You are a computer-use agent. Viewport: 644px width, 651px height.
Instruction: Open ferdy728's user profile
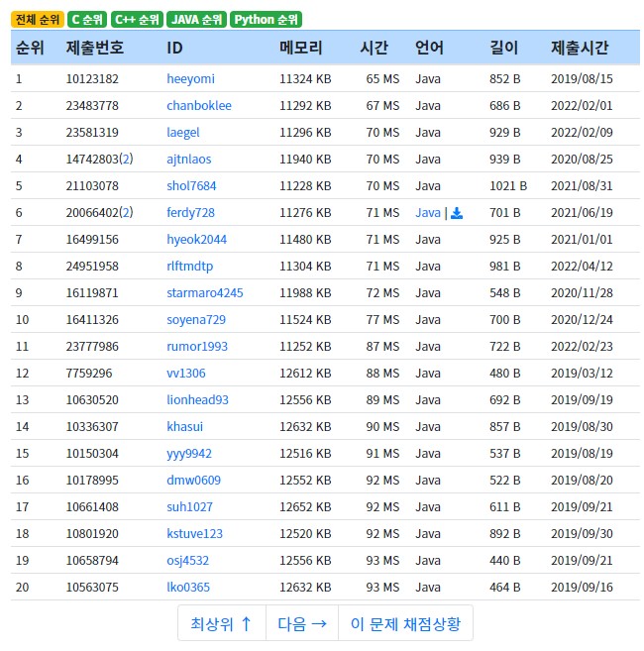point(190,213)
